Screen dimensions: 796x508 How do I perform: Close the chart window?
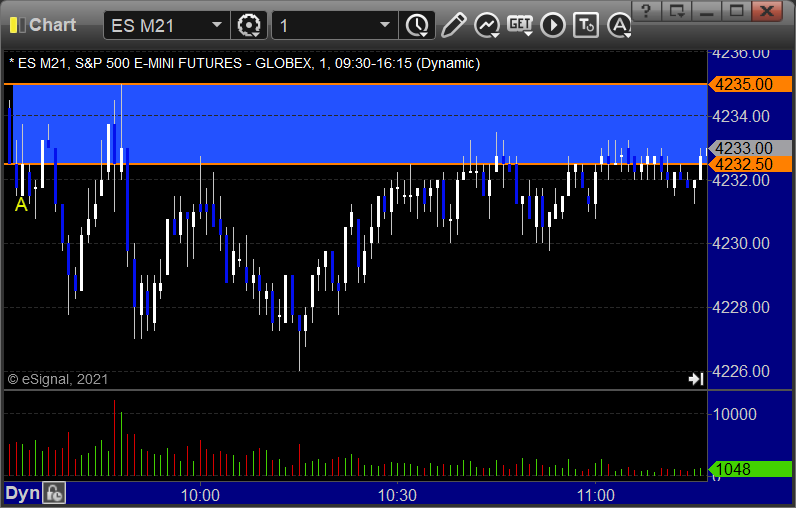tap(767, 11)
